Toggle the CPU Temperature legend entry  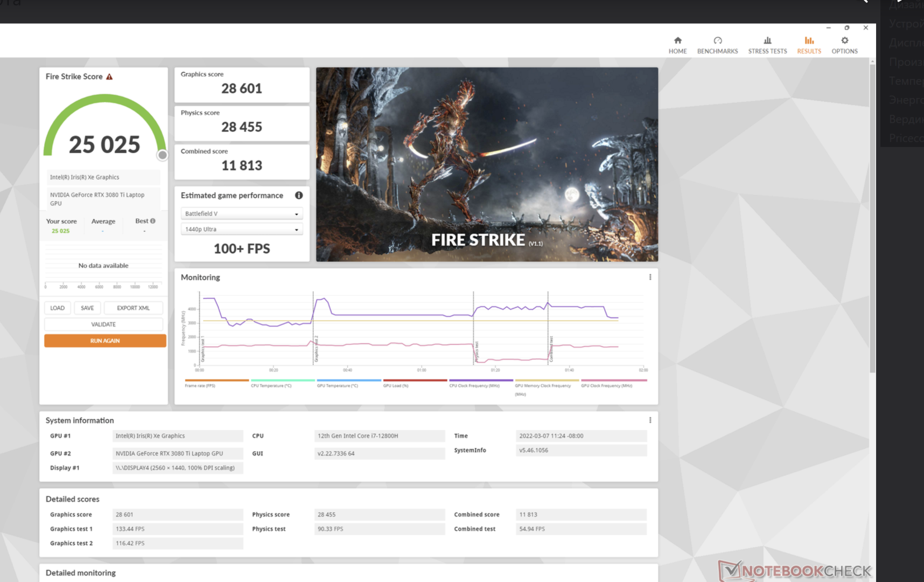283,383
